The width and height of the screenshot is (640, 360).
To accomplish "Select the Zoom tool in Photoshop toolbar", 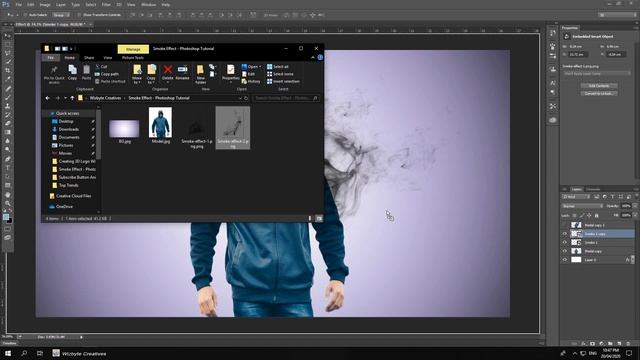I will click(x=7, y=203).
